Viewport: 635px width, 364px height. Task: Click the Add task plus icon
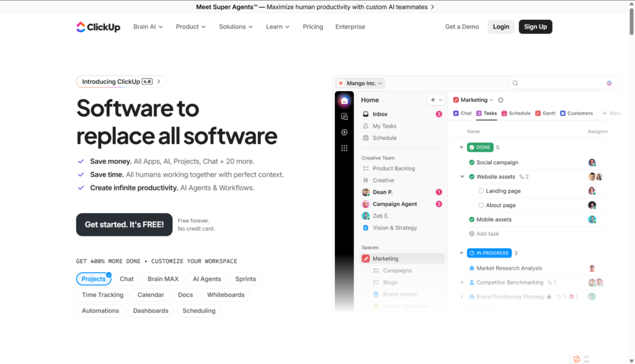tap(471, 234)
